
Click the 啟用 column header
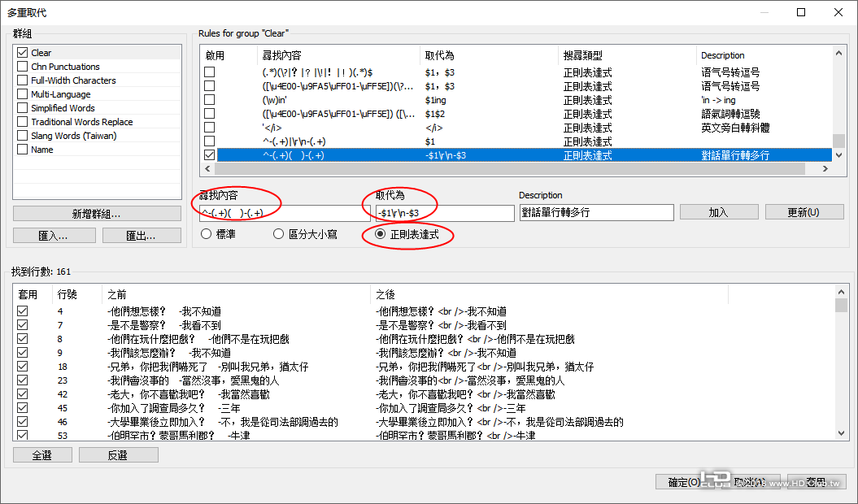[x=229, y=55]
